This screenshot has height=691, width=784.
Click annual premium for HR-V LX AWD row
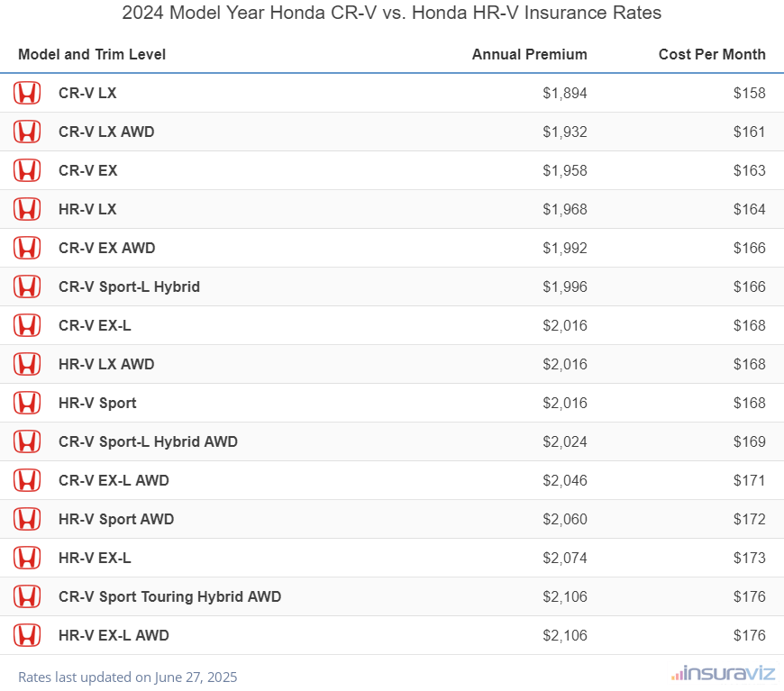(565, 365)
